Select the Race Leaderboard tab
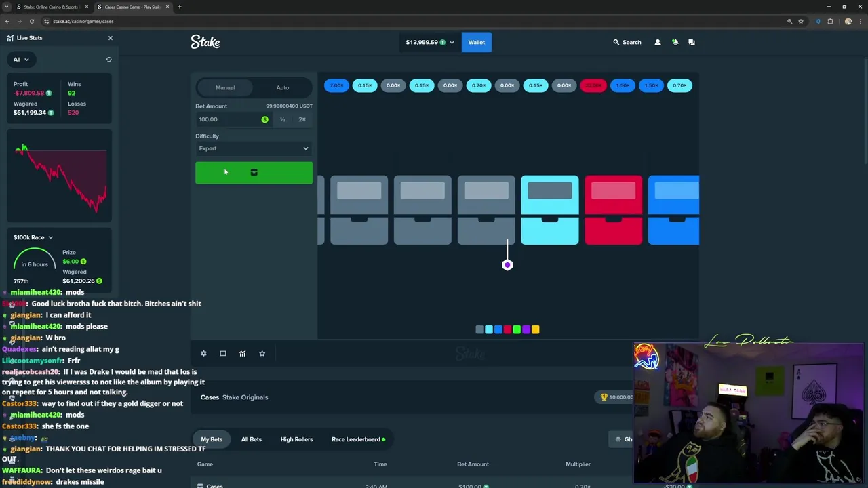This screenshot has width=868, height=488. tap(358, 439)
